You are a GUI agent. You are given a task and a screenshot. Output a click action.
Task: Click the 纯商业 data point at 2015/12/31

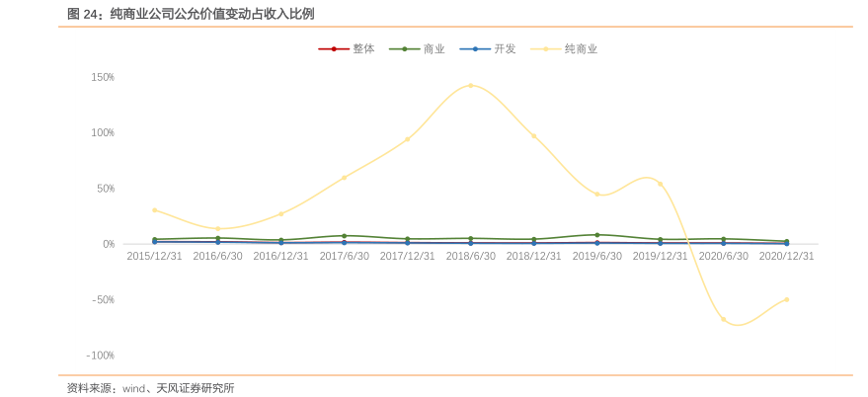[155, 210]
